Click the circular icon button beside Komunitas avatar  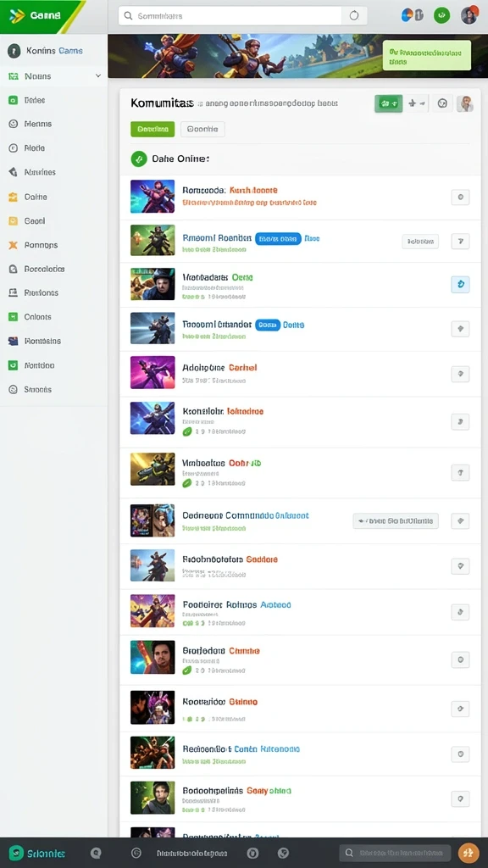(441, 103)
